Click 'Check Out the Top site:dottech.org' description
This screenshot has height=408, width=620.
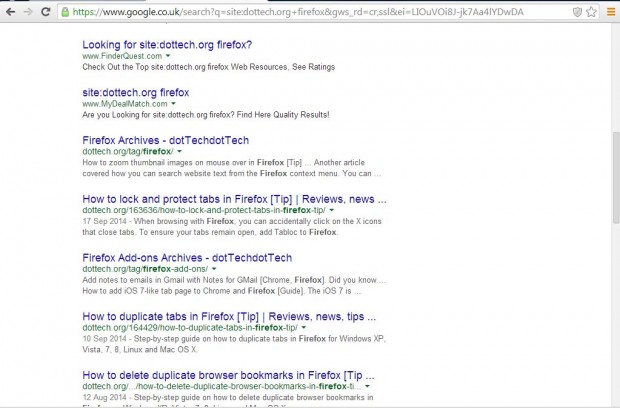[209, 67]
